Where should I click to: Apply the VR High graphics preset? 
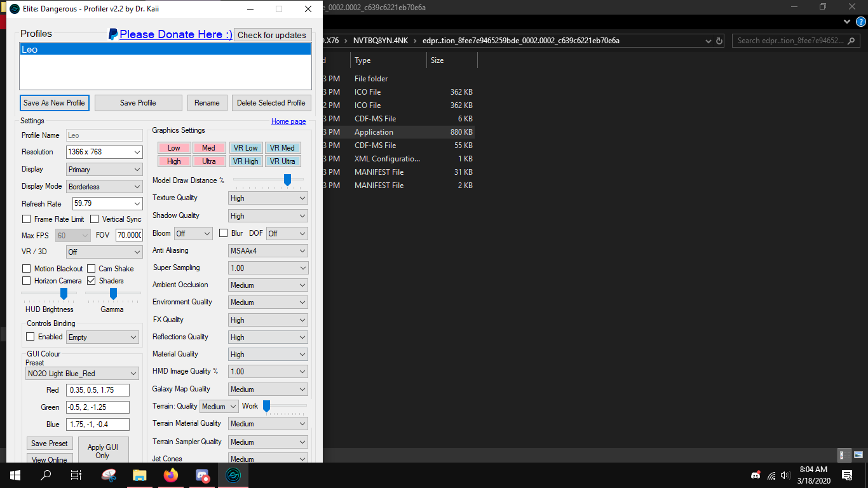pos(246,161)
